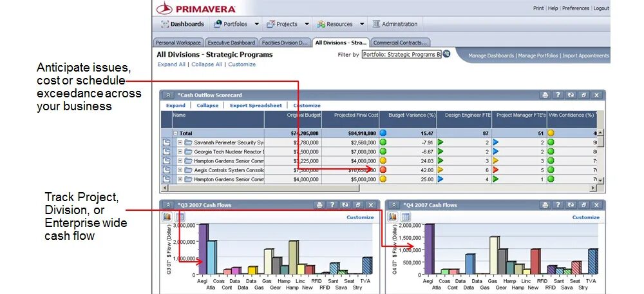Screen dimensions: 644x294
Task: Close the Cash Outflow Scorecard portlet
Action: [597, 95]
